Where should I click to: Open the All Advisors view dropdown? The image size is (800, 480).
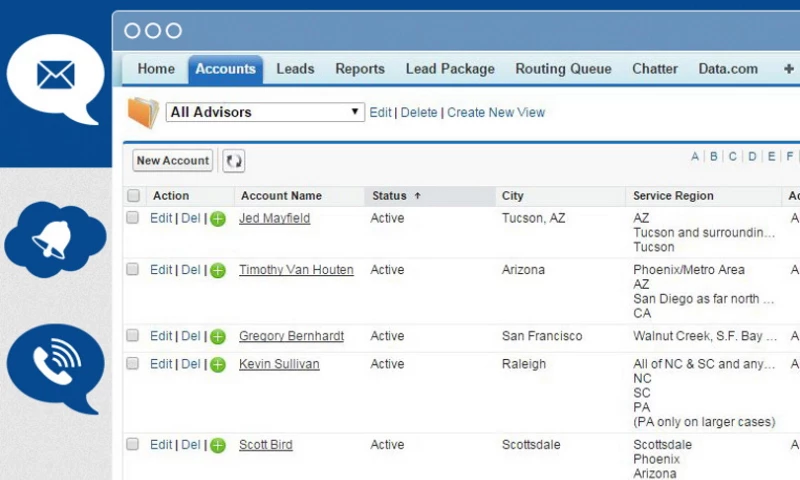[265, 112]
